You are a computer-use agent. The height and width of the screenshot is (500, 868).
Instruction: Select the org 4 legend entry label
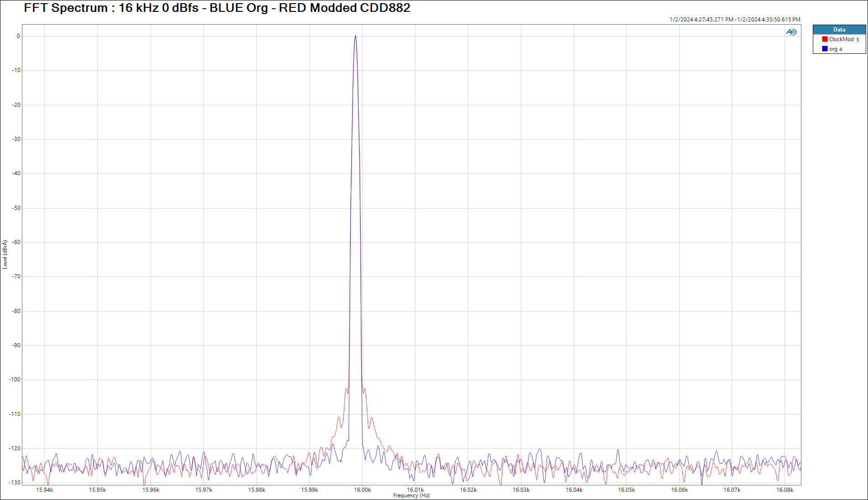pyautogui.click(x=836, y=49)
